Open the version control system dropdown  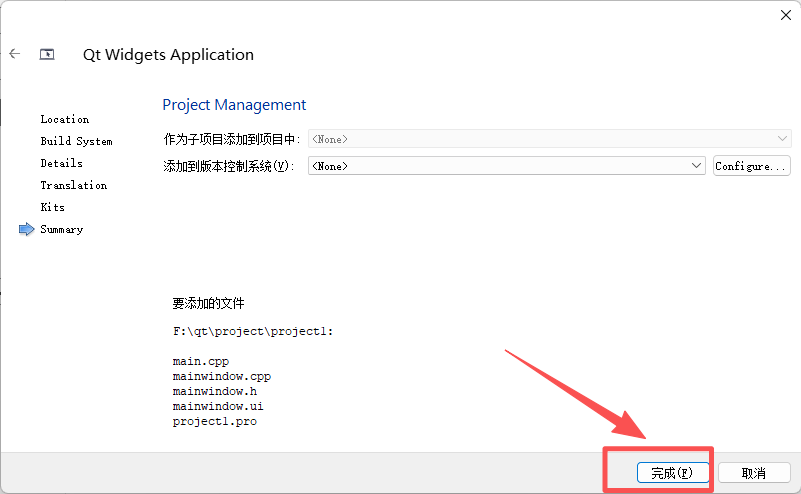point(506,166)
